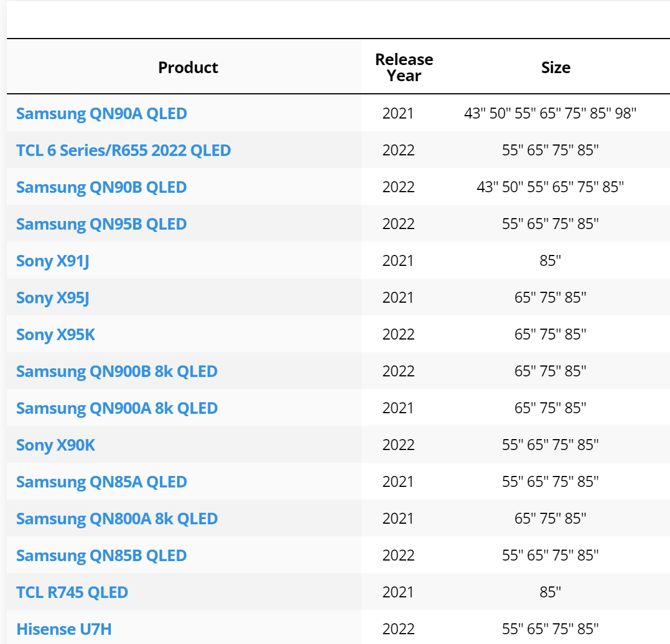Select the 2022 year cell for Sony X95K
Viewport: 670px width, 644px height.
point(398,334)
